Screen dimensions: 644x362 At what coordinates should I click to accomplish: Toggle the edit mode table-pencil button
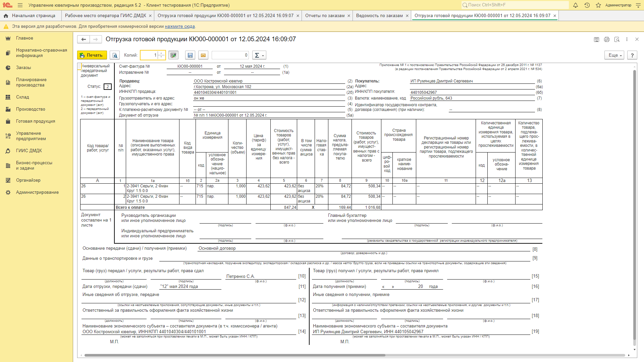(x=173, y=55)
